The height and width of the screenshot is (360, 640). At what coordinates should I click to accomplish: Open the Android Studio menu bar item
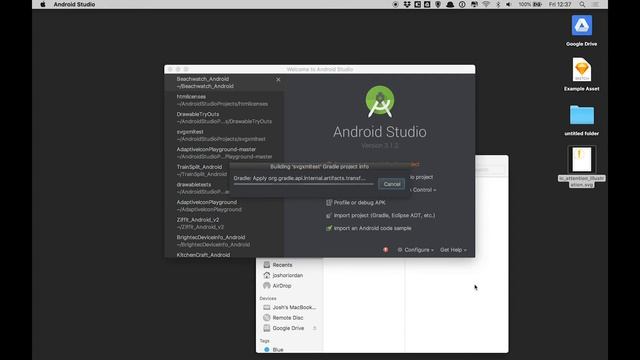pos(74,4)
